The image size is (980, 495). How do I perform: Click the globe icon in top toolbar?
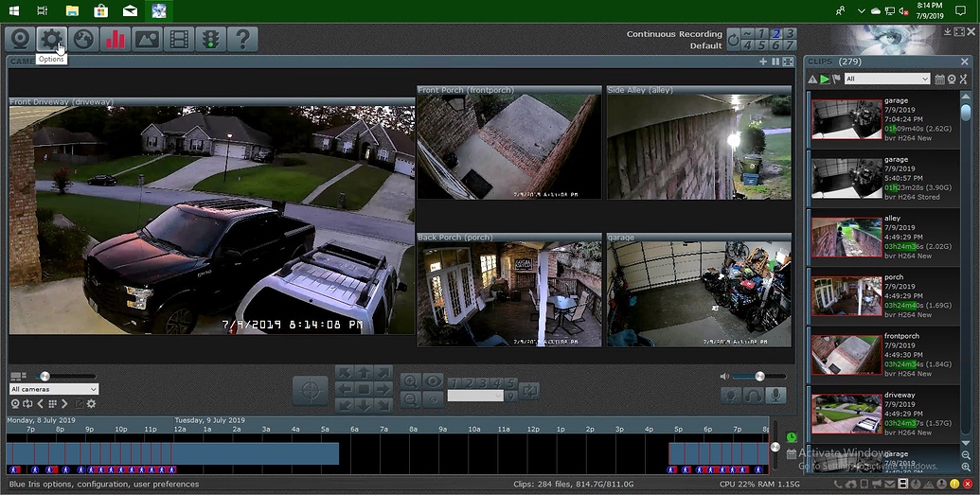[x=83, y=39]
